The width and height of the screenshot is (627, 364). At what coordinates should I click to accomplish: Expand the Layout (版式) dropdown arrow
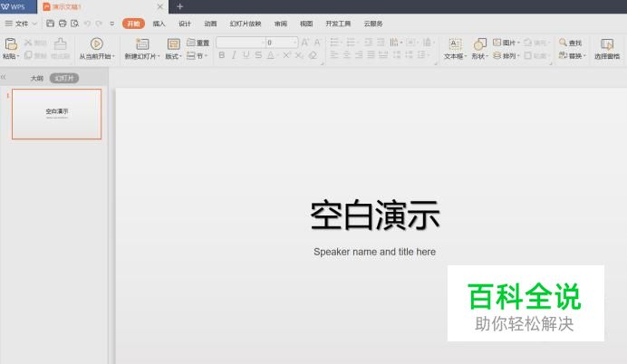[x=180, y=56]
